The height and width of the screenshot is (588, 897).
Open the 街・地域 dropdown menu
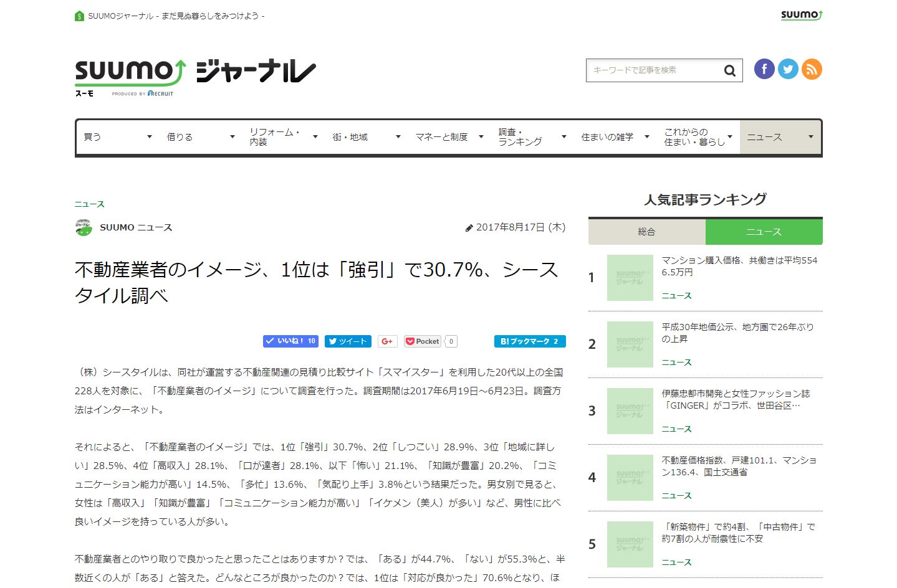[367, 137]
